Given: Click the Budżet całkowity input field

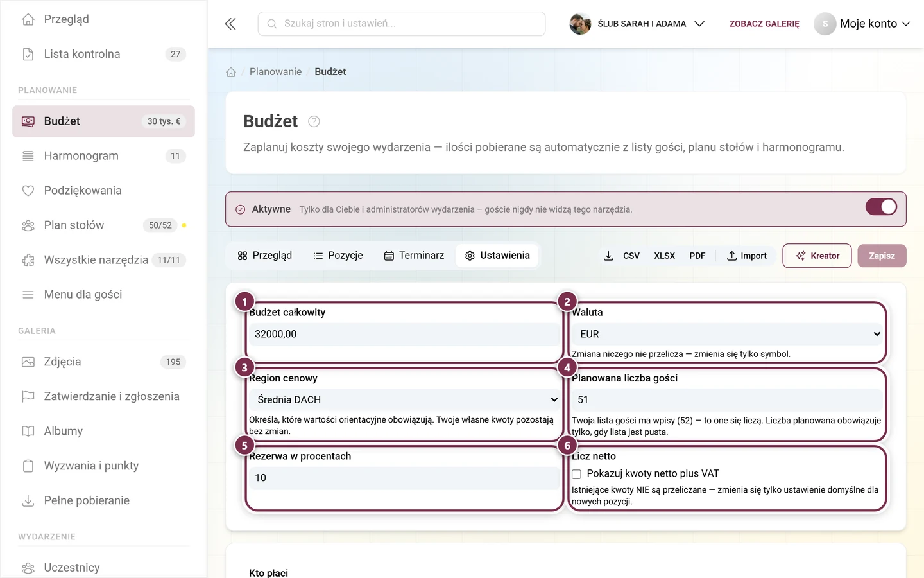Looking at the screenshot, I should 404,334.
